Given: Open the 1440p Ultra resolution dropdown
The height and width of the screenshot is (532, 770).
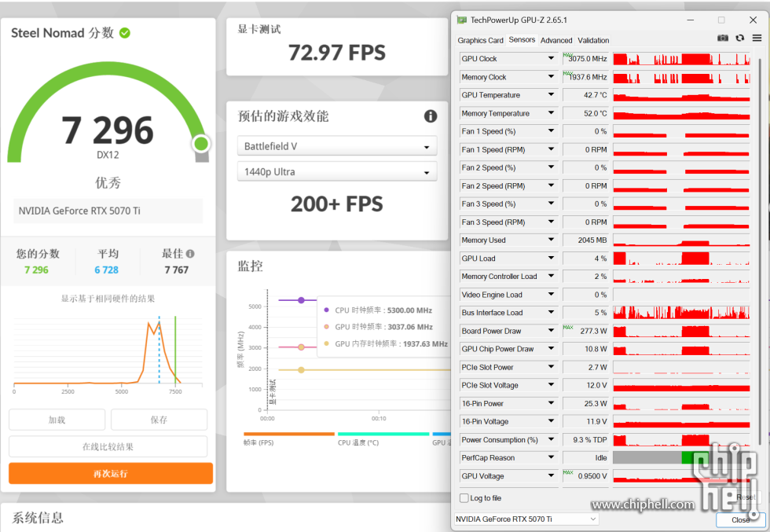Looking at the screenshot, I should 337,172.
